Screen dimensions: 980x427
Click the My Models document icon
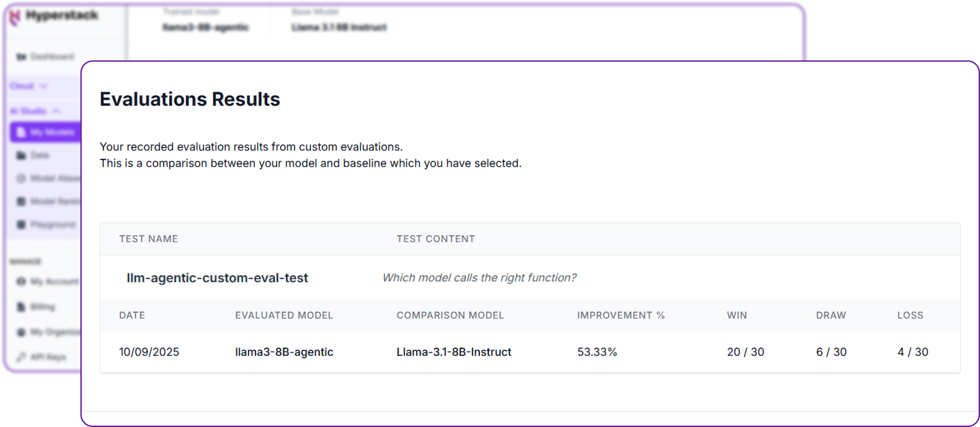point(21,132)
